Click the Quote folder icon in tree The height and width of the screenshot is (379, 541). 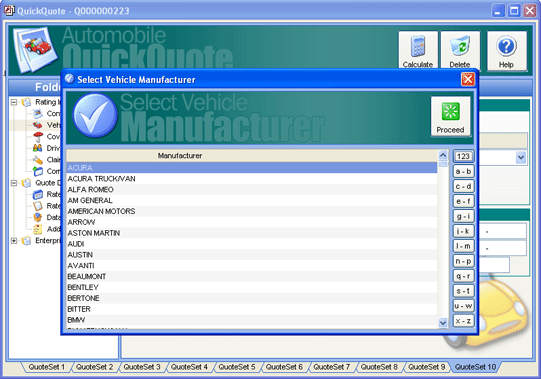pos(26,183)
